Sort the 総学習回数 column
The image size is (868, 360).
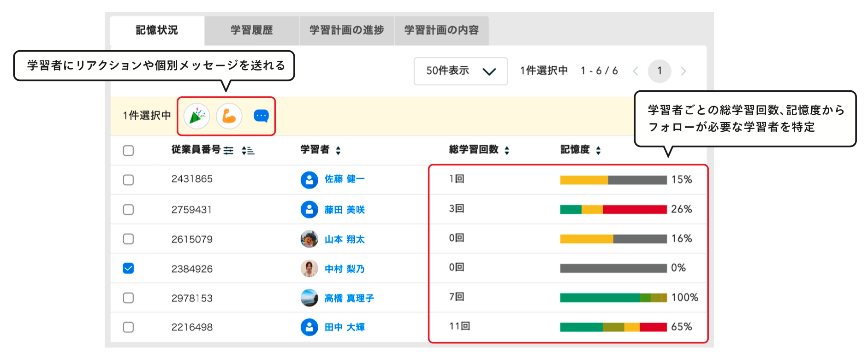tap(507, 150)
